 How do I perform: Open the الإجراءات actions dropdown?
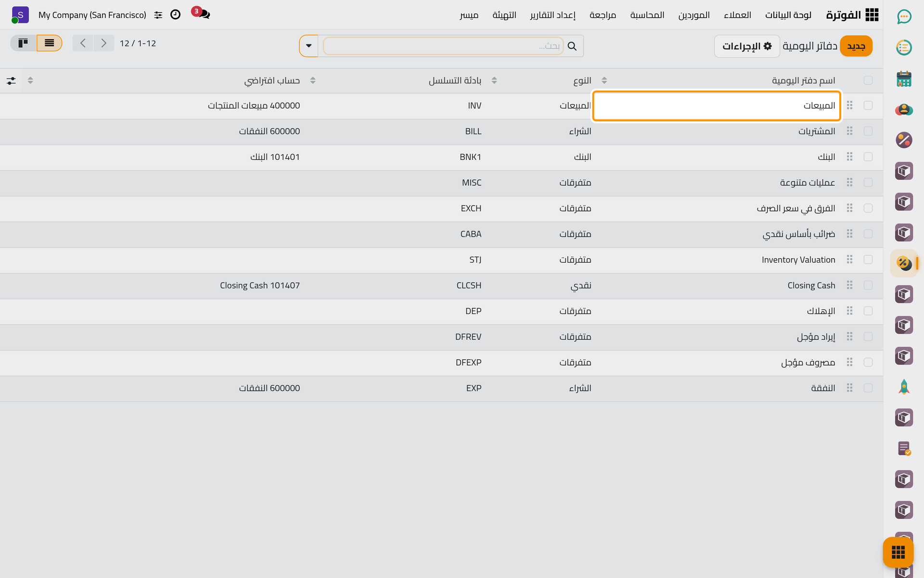747,46
